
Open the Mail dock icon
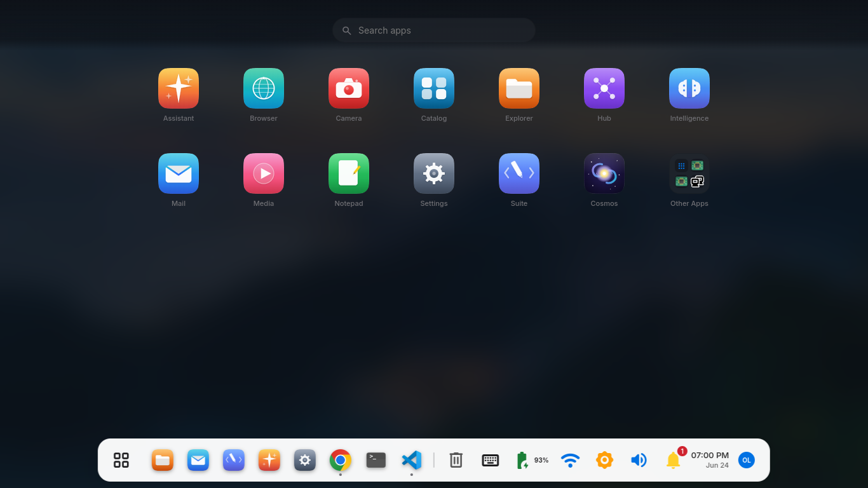(198, 460)
